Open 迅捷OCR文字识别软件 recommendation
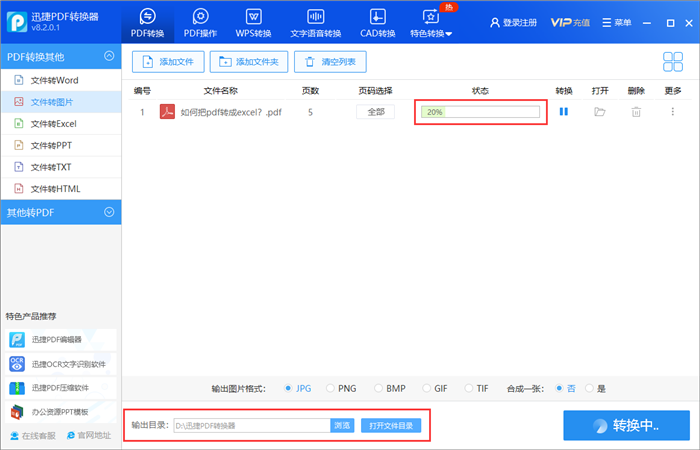The image size is (700, 450). tap(61, 364)
